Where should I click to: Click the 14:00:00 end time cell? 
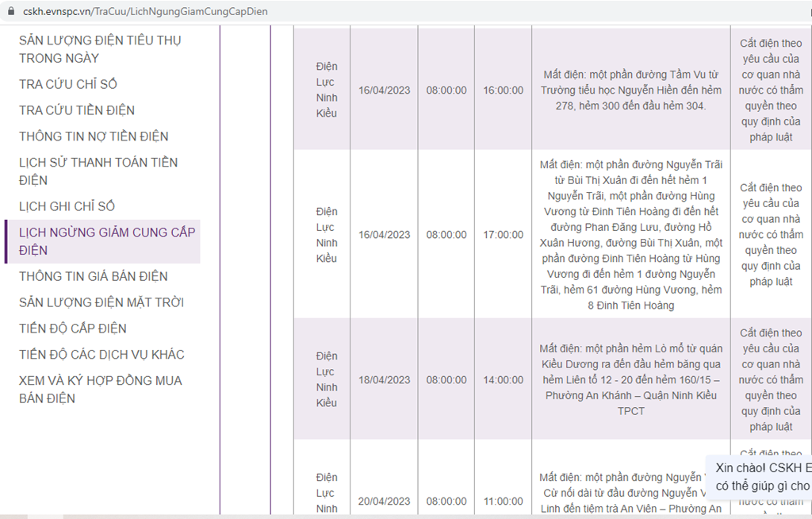click(x=503, y=380)
